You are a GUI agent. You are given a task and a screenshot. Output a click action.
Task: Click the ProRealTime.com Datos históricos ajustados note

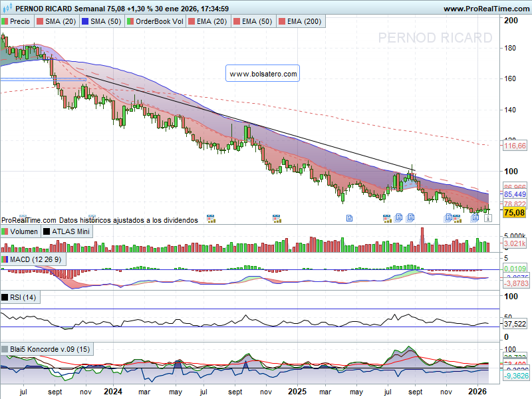(x=100, y=220)
